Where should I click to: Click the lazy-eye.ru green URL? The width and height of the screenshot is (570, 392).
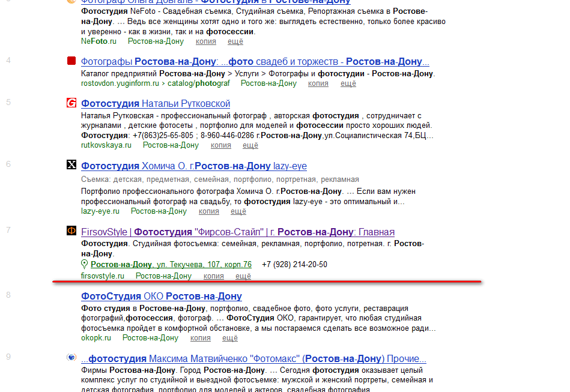point(100,211)
